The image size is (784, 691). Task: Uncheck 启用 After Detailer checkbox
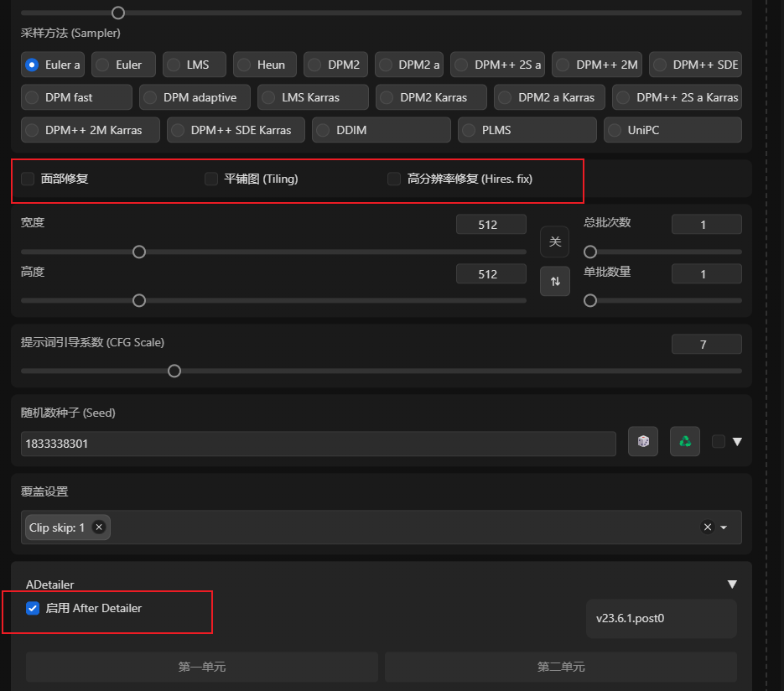[x=33, y=608]
